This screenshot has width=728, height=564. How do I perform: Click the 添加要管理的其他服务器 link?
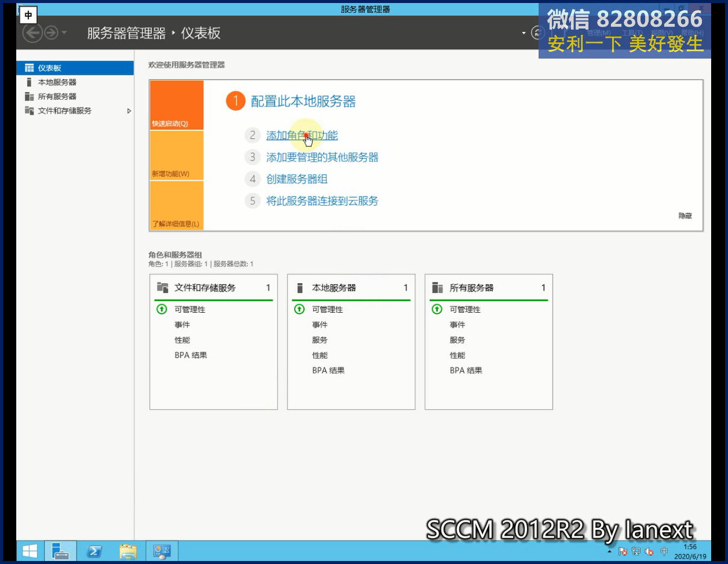[322, 158]
